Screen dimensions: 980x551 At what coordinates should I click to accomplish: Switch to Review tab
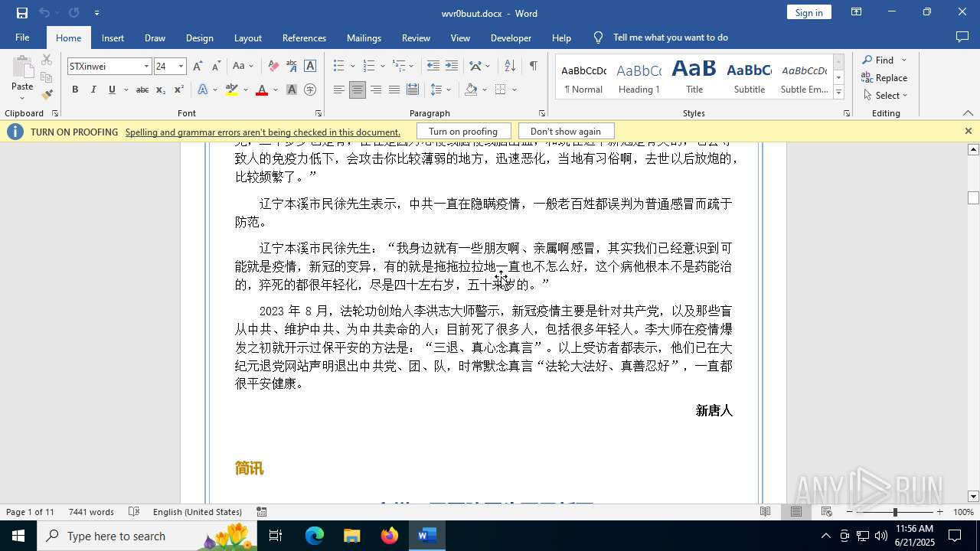coord(416,37)
